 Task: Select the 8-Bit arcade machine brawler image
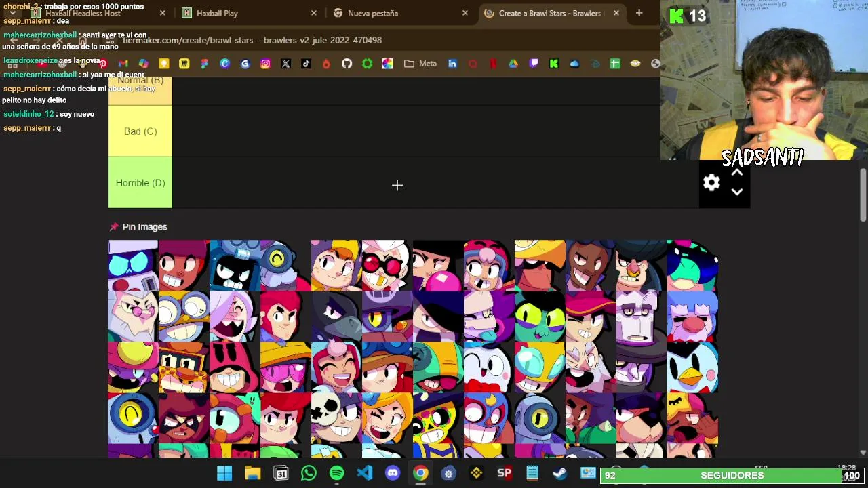133,265
